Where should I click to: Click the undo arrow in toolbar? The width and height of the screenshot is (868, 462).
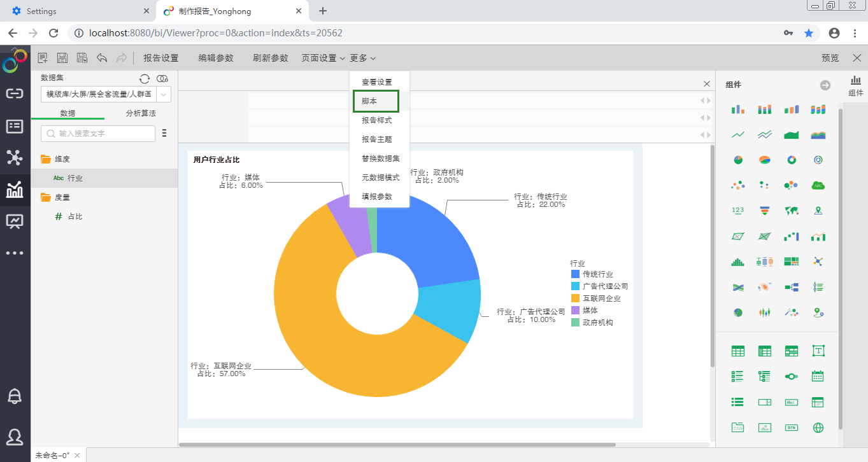[102, 58]
